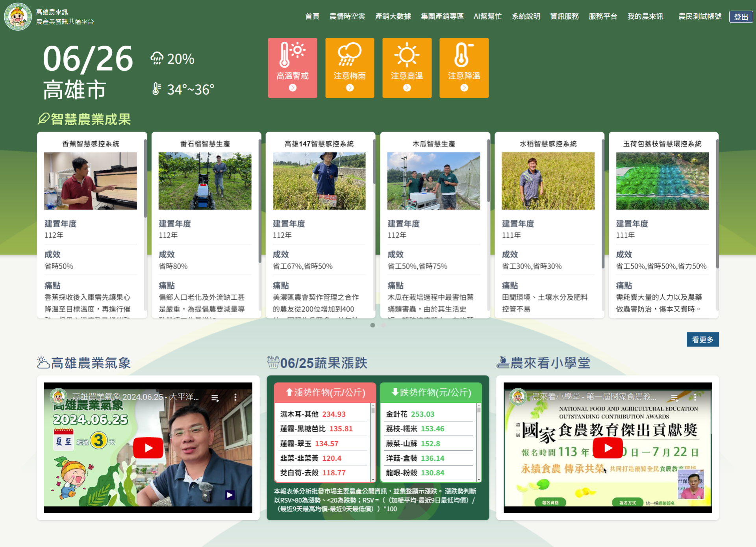Click the 香蕉智慧感控系統 card photo
This screenshot has width=756, height=547.
coord(91,181)
